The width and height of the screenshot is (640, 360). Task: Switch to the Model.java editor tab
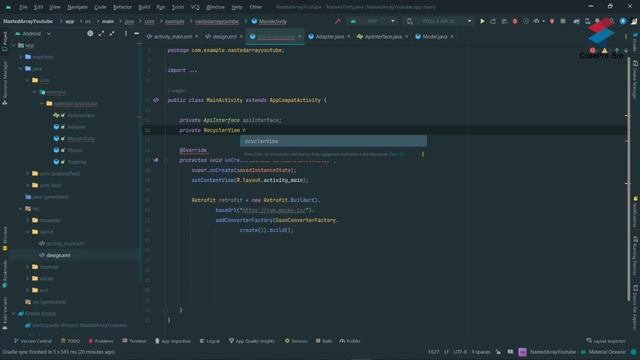(435, 36)
